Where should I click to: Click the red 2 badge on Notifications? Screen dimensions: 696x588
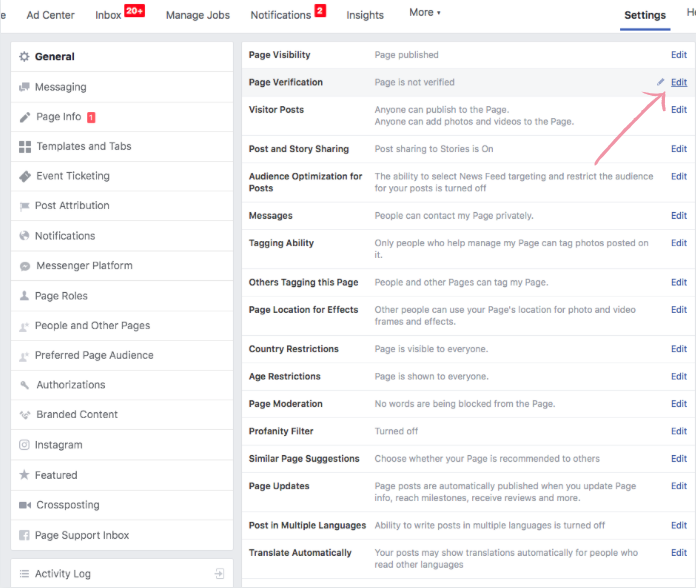320,11
